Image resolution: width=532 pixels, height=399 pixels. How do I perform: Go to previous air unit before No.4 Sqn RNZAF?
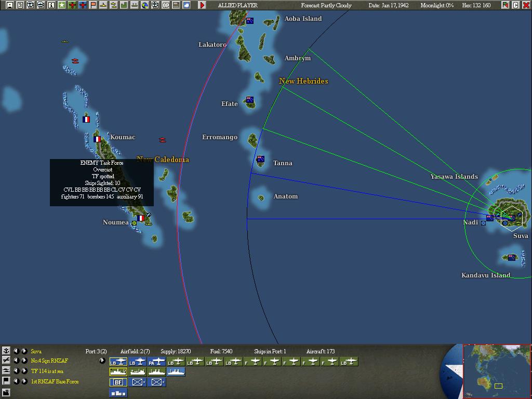point(16,361)
